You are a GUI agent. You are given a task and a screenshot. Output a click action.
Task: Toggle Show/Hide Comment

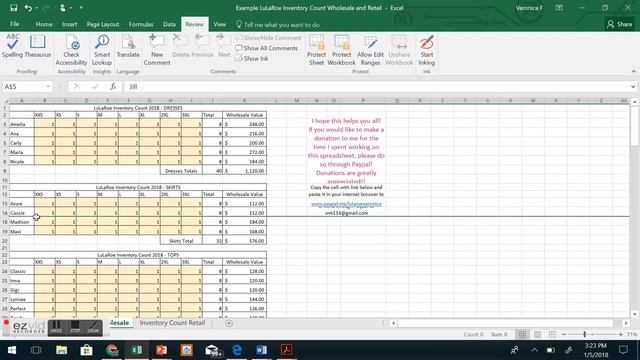tap(268, 38)
